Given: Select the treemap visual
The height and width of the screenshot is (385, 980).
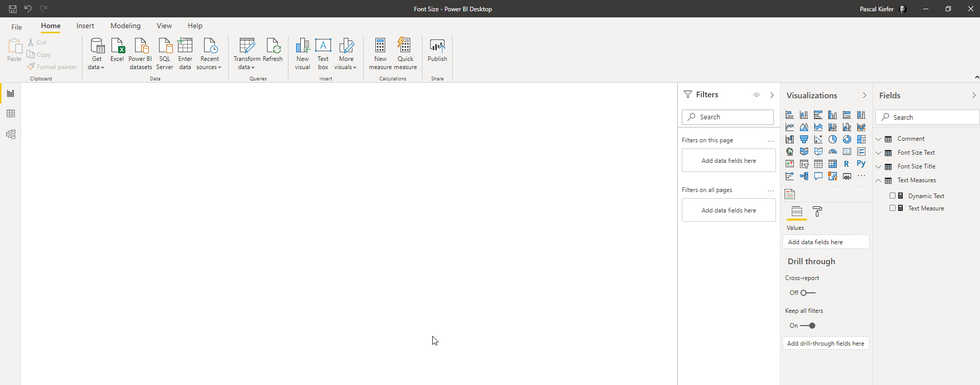Looking at the screenshot, I should click(x=861, y=139).
